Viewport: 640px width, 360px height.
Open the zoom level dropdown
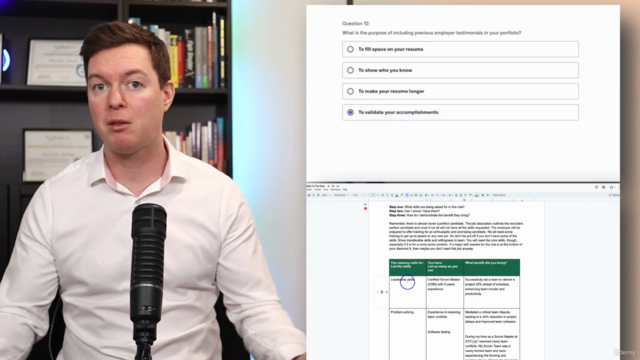[326, 195]
